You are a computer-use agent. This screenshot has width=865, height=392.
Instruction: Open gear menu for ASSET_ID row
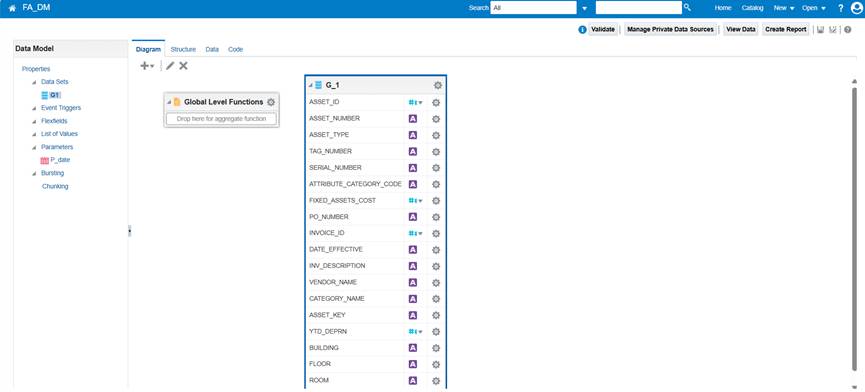(435, 103)
